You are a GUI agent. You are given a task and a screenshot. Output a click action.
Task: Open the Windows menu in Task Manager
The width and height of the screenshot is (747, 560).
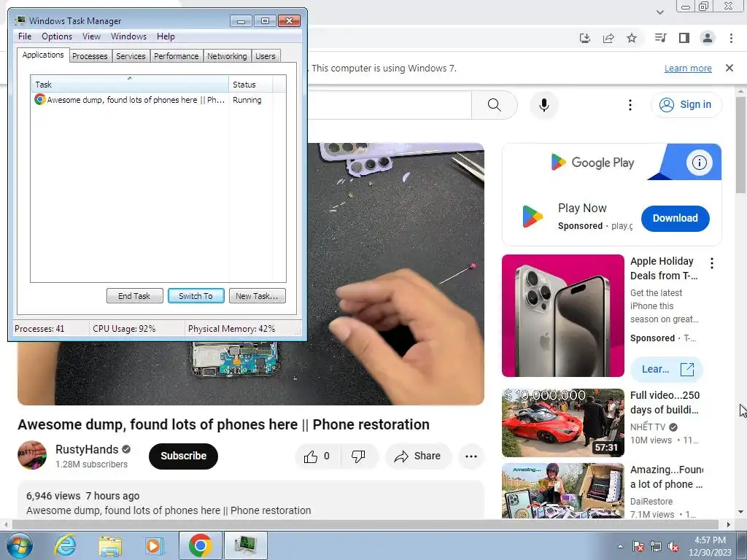pyautogui.click(x=128, y=36)
